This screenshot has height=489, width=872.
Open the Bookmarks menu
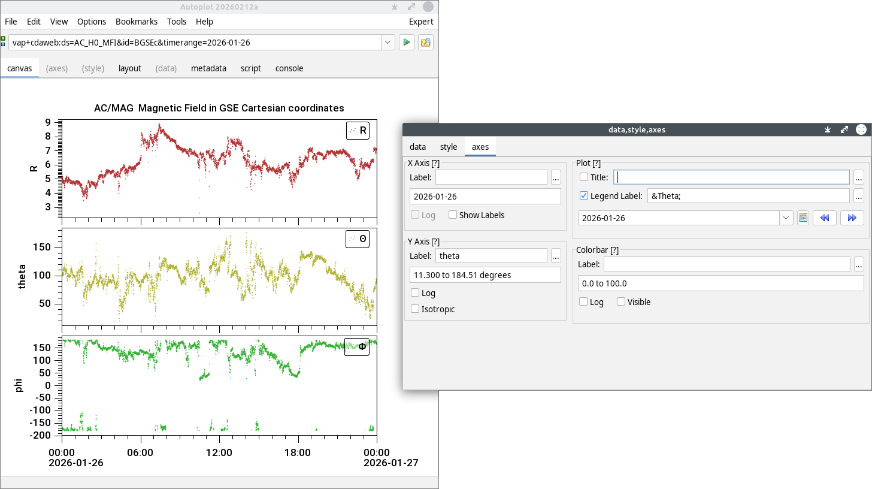(136, 21)
